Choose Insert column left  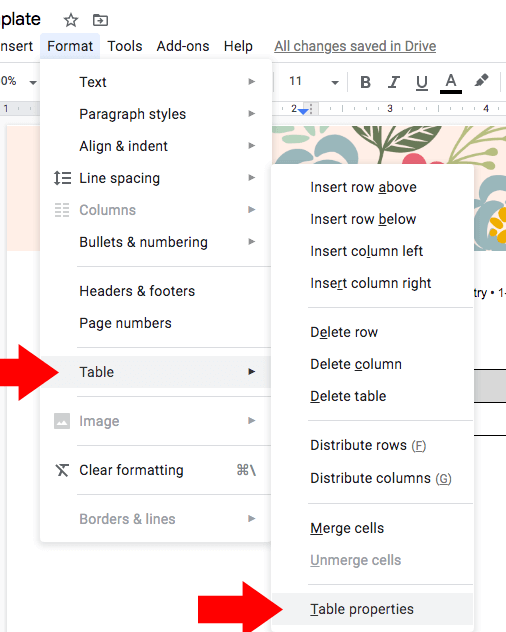tap(373, 251)
